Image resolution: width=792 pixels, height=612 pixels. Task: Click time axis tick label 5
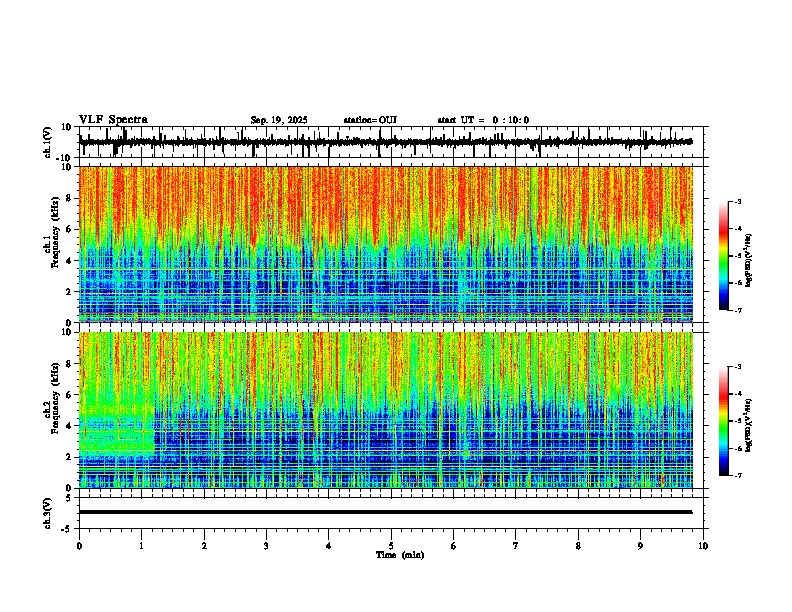point(391,546)
